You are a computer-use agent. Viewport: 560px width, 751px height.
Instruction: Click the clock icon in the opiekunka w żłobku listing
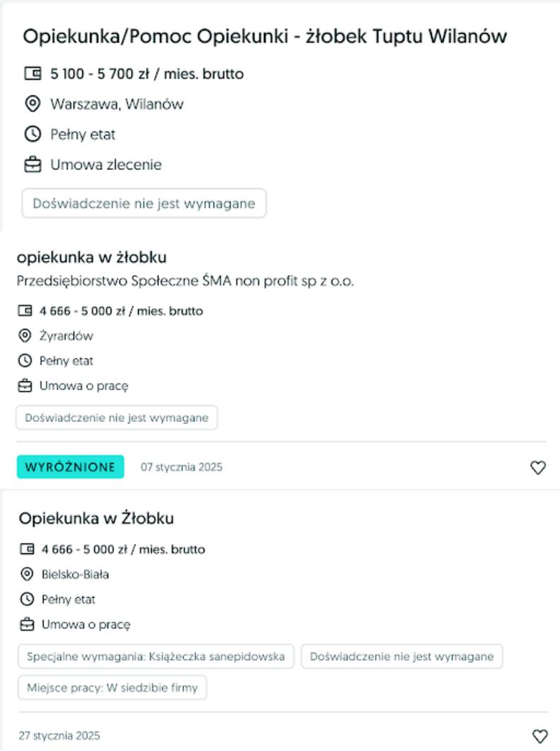24,361
